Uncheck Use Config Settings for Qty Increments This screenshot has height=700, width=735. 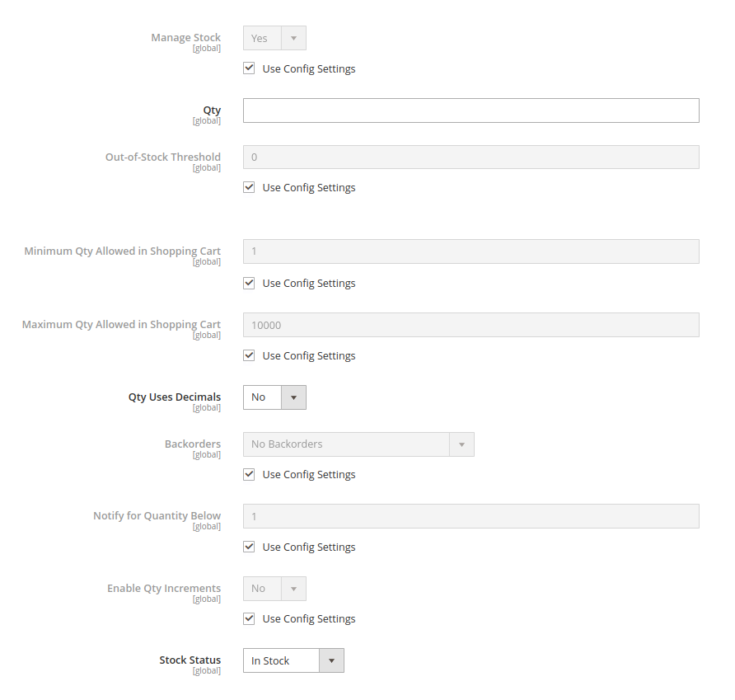click(249, 619)
